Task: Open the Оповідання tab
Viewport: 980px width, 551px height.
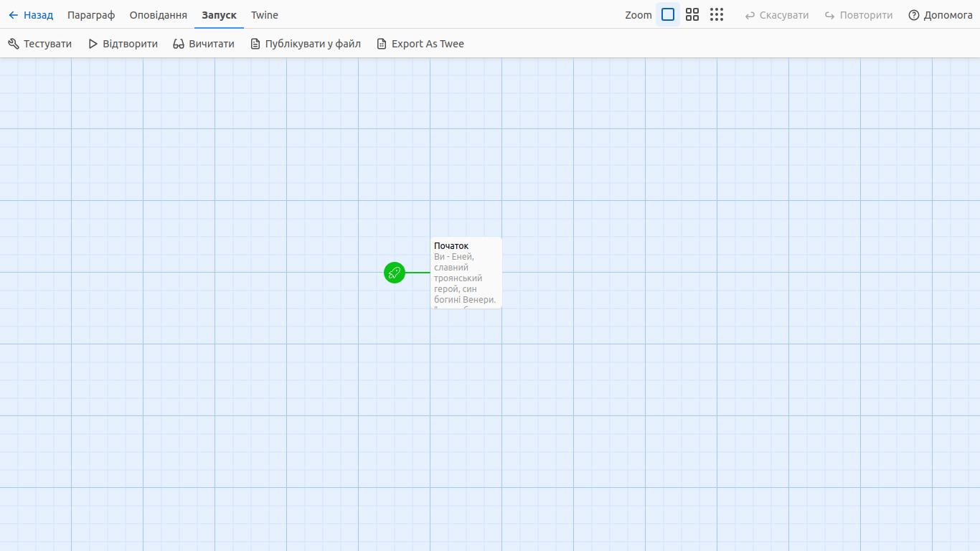Action: [x=159, y=15]
